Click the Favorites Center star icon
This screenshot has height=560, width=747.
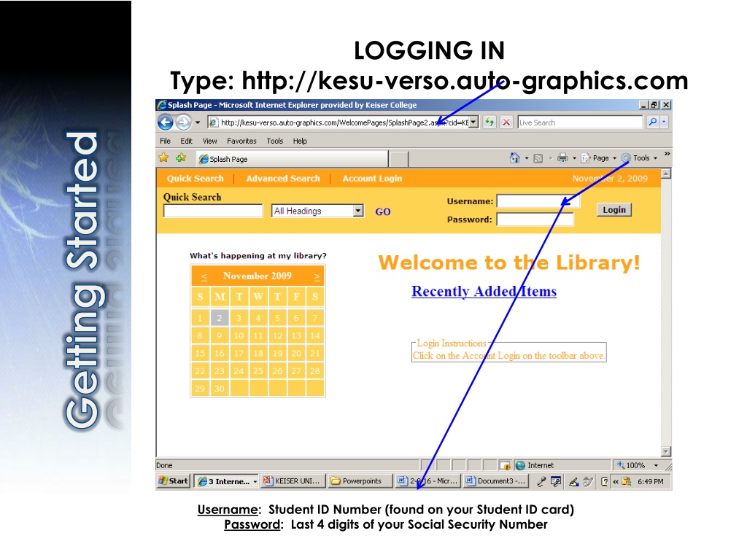(x=163, y=157)
